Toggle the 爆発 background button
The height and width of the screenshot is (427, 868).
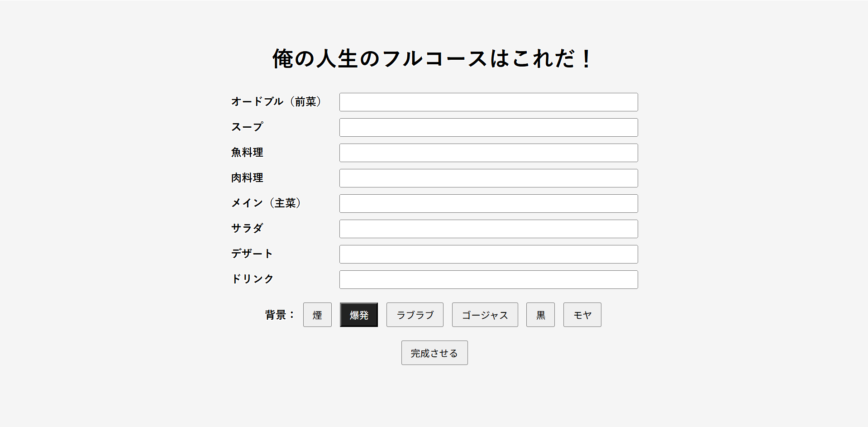click(x=359, y=315)
